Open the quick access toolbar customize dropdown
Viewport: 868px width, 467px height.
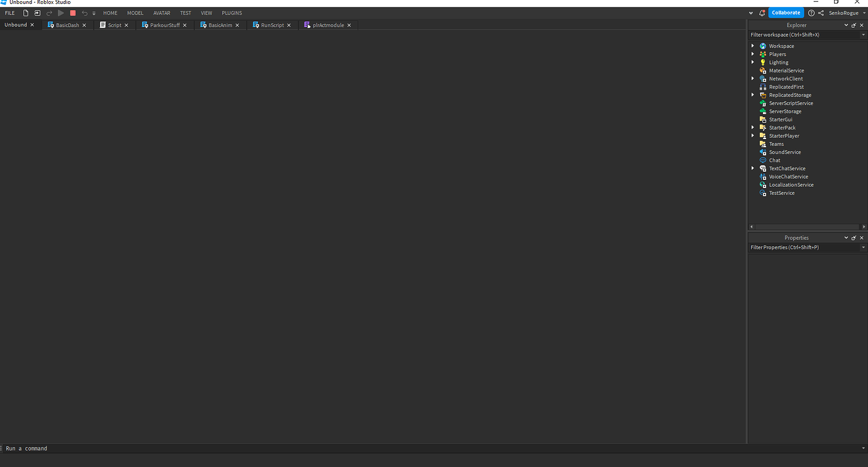94,13
